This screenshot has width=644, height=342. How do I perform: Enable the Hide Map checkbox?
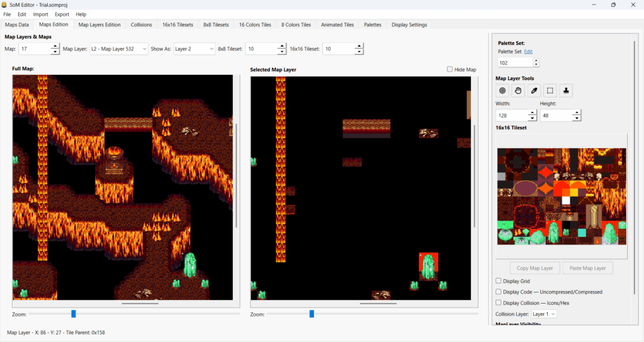(x=450, y=69)
